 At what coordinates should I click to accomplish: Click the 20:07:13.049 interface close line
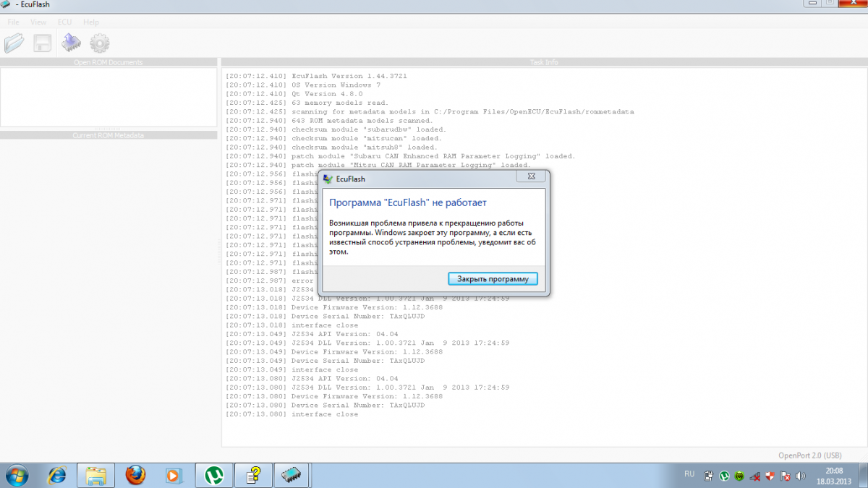[x=292, y=369]
